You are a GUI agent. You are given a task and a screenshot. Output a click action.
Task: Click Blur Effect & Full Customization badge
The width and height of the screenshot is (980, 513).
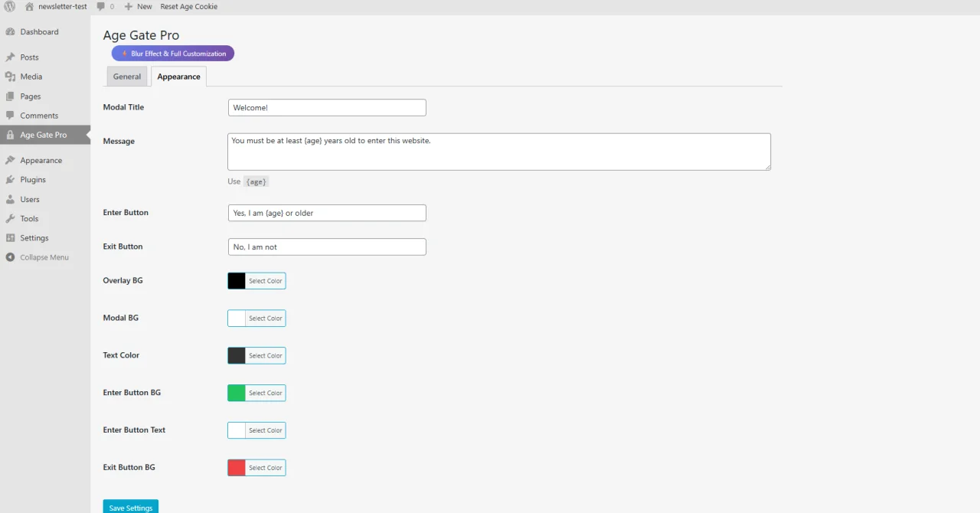(x=173, y=54)
